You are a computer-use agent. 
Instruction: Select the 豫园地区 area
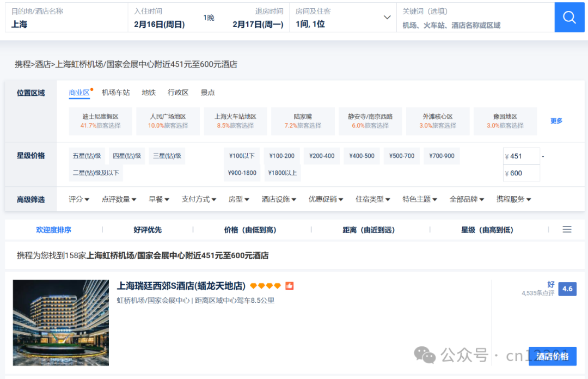[x=505, y=121]
